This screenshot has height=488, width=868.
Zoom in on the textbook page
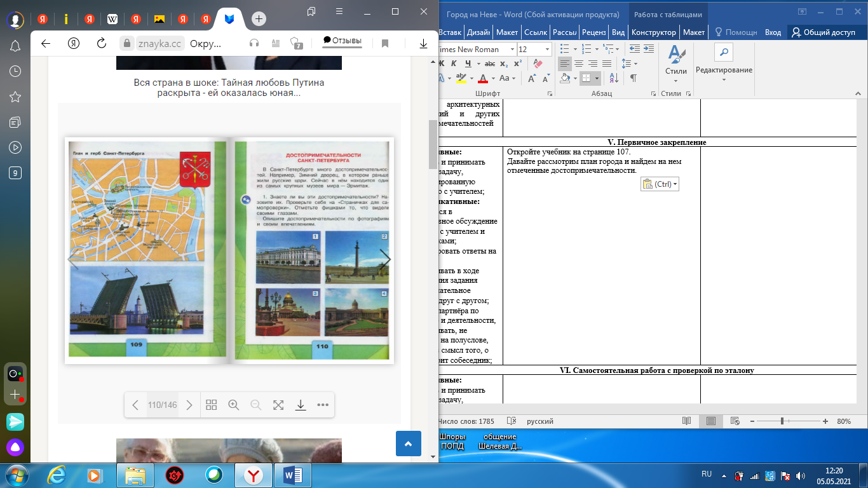[233, 405]
